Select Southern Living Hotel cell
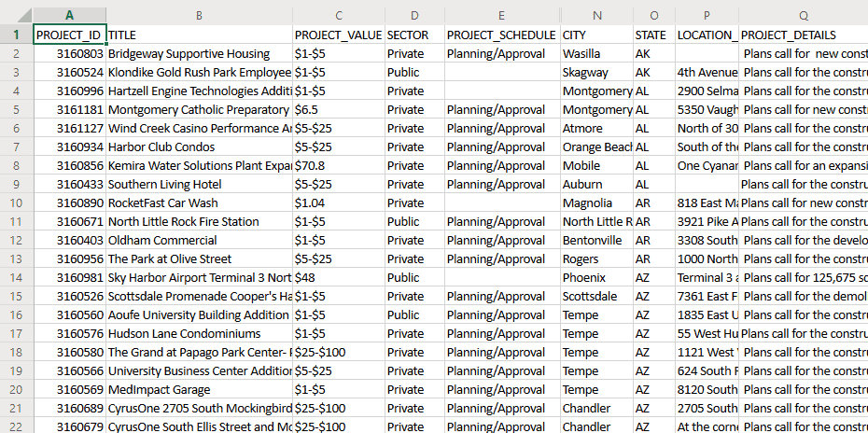The width and height of the screenshot is (868, 433). (200, 185)
